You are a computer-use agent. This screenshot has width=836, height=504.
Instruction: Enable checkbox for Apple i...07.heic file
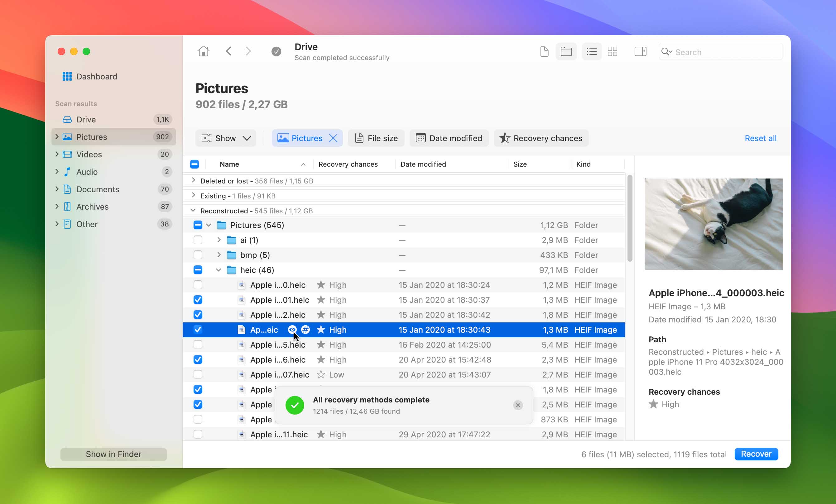[198, 374]
